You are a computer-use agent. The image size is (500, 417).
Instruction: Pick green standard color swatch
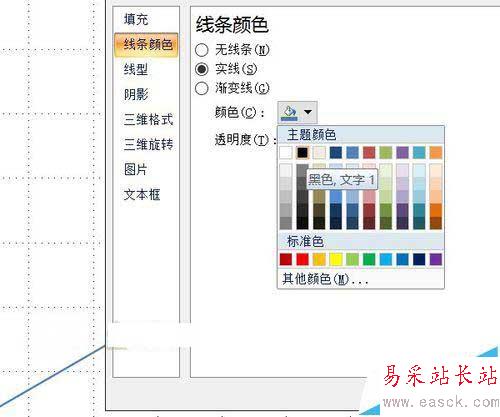pos(369,259)
